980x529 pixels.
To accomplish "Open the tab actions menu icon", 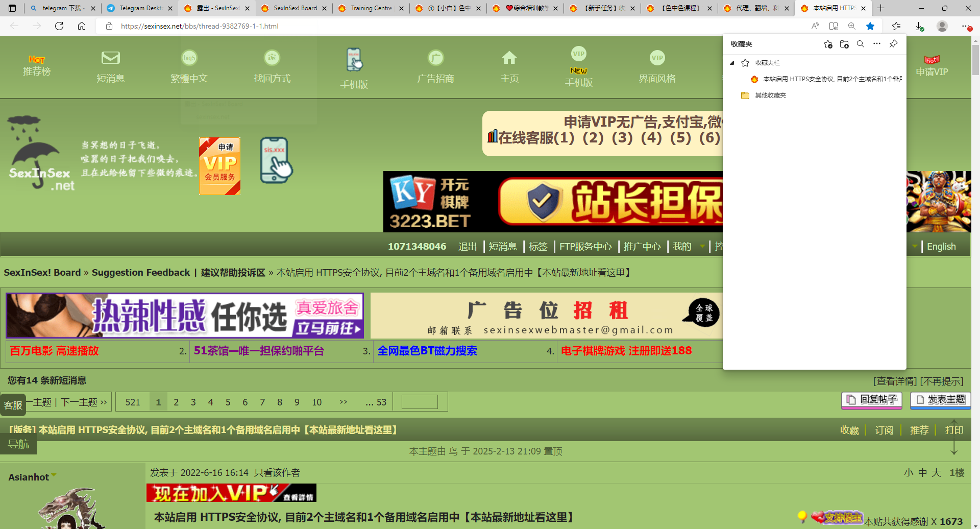I will pyautogui.click(x=12, y=8).
